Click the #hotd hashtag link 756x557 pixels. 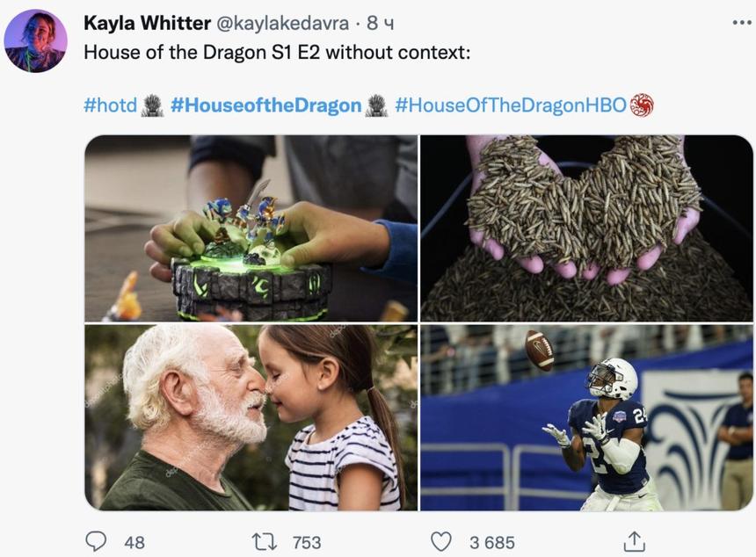click(x=111, y=105)
